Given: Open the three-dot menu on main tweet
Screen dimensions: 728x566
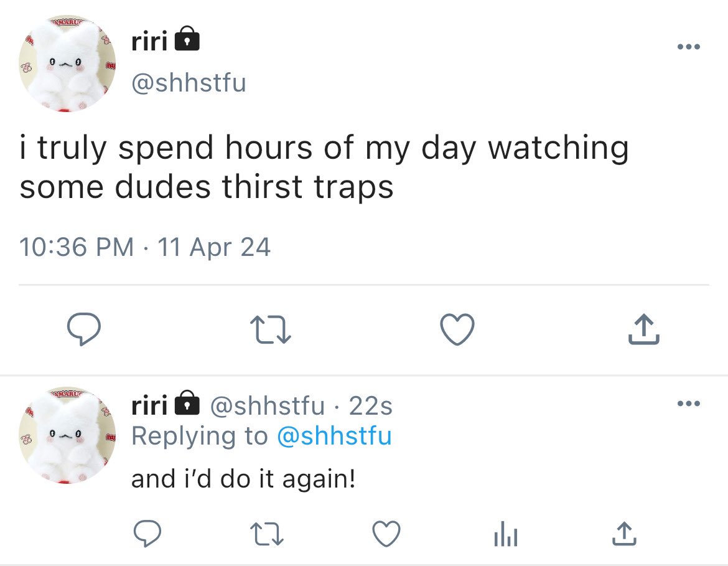Looking at the screenshot, I should [689, 47].
